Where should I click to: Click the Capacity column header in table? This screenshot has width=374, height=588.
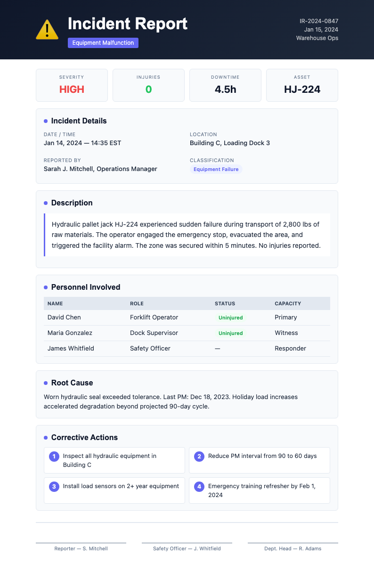click(288, 303)
